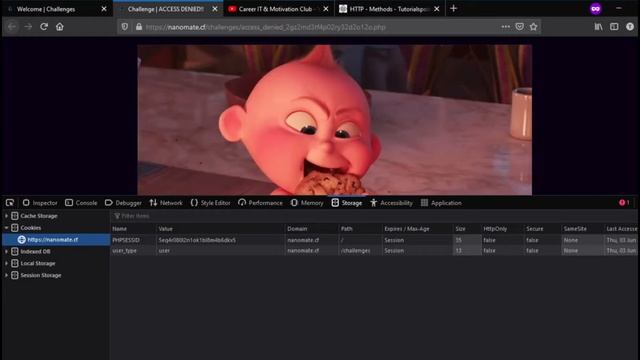Screen dimensions: 640x360
Task: Click the '/challenges' path cell
Action: [x=360, y=251]
